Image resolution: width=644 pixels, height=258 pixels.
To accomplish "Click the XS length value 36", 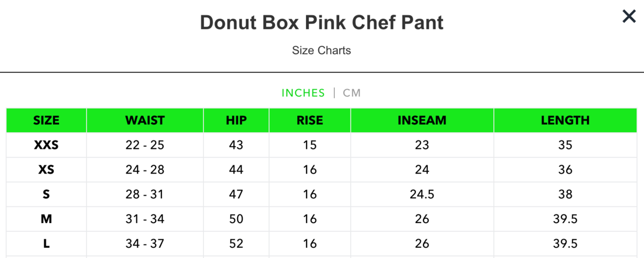I will 565,170.
